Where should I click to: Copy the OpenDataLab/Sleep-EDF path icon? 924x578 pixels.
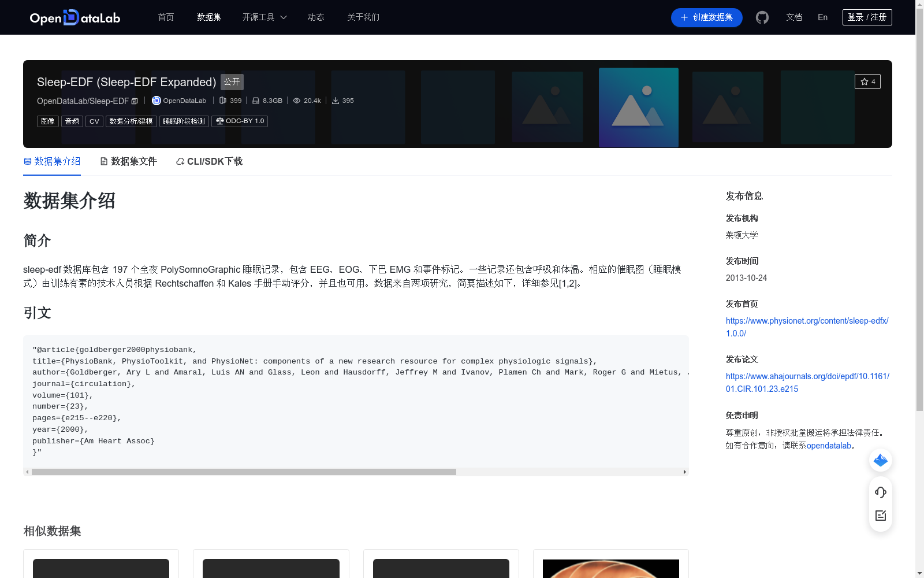click(x=135, y=101)
